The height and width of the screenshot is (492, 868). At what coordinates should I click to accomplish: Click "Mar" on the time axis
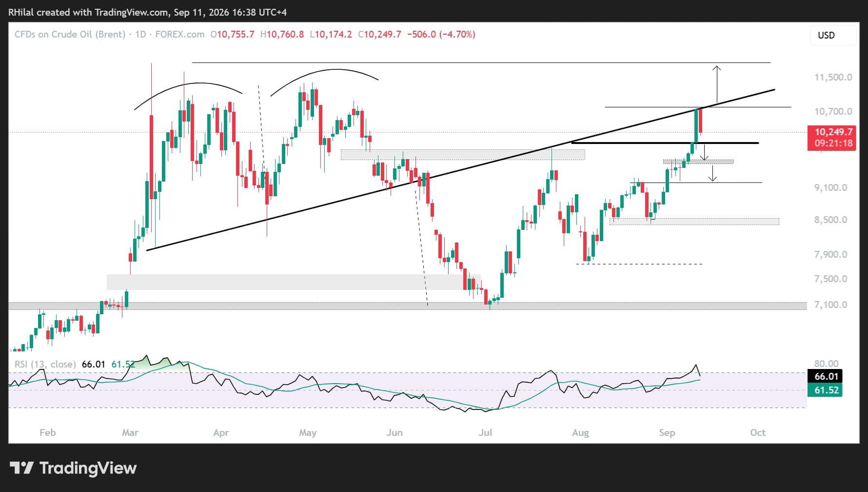click(x=130, y=432)
